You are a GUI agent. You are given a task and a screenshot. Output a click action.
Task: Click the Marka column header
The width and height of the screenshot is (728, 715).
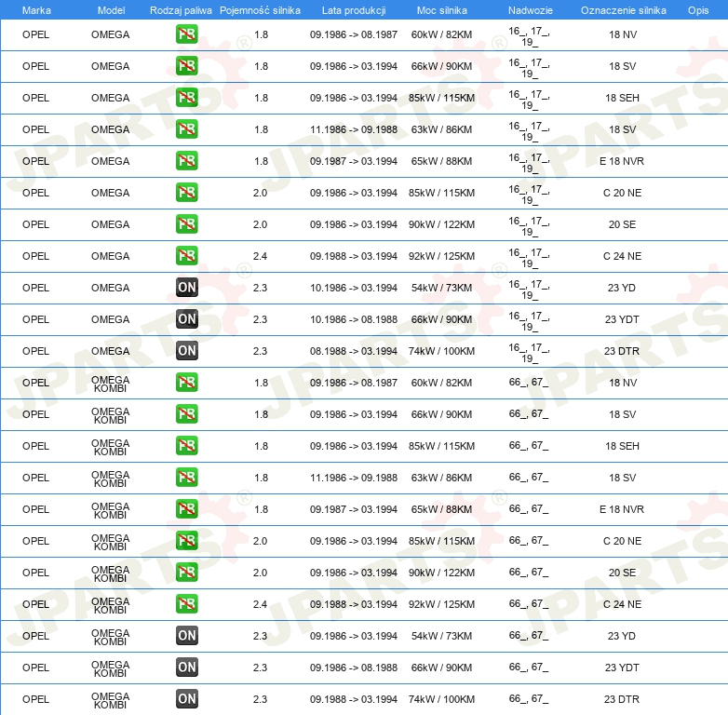pyautogui.click(x=36, y=10)
